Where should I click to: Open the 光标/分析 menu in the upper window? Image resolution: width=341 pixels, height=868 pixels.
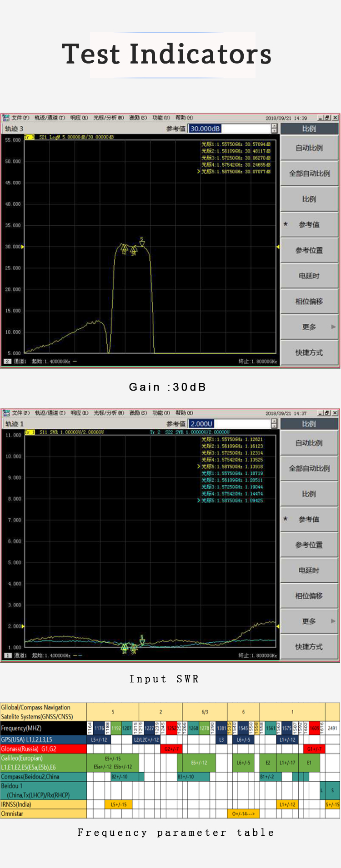click(x=108, y=118)
